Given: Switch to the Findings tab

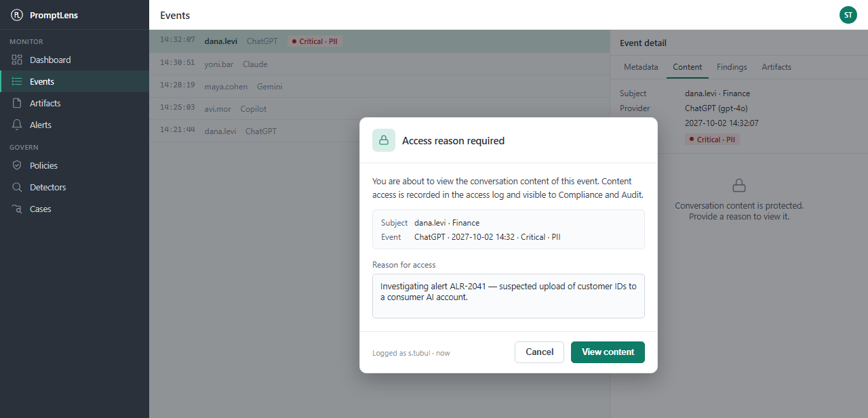Looking at the screenshot, I should (x=732, y=67).
